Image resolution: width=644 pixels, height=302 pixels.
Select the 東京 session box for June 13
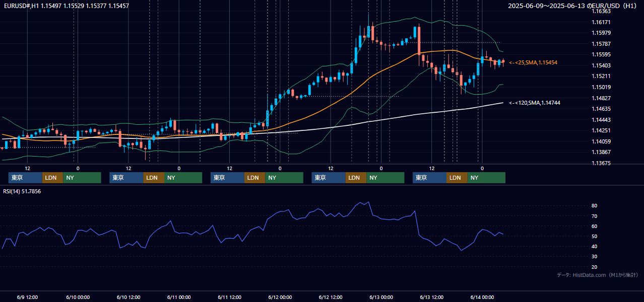click(x=429, y=178)
